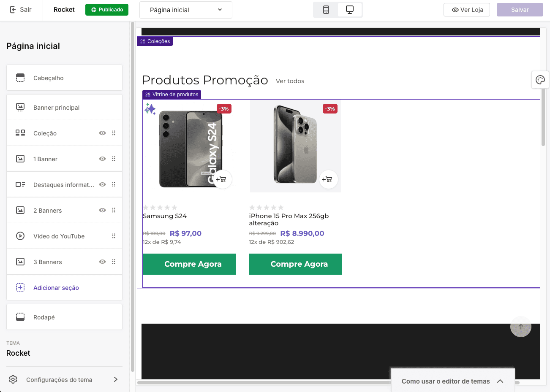The width and height of the screenshot is (550, 392).
Task: Click the Samsung S24 star rating
Action: pos(160,208)
